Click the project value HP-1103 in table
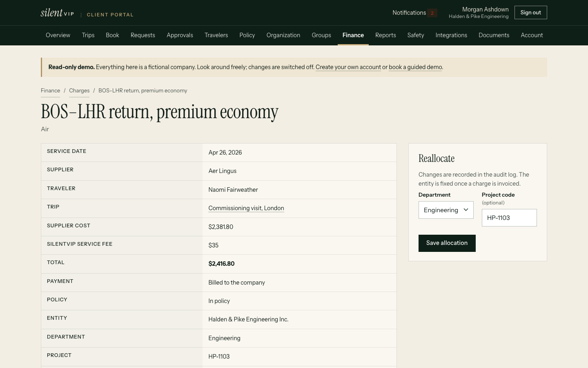The width and height of the screenshot is (588, 368). (x=219, y=357)
